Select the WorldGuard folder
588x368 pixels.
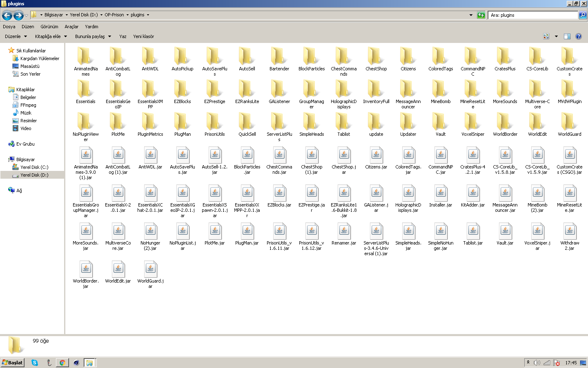570,125
